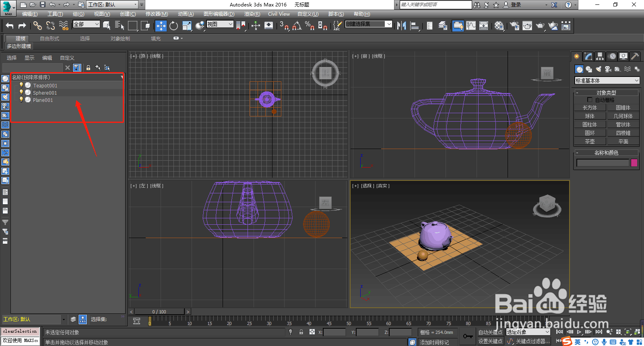Activate the Select Object tool
644x346 pixels.
point(107,26)
